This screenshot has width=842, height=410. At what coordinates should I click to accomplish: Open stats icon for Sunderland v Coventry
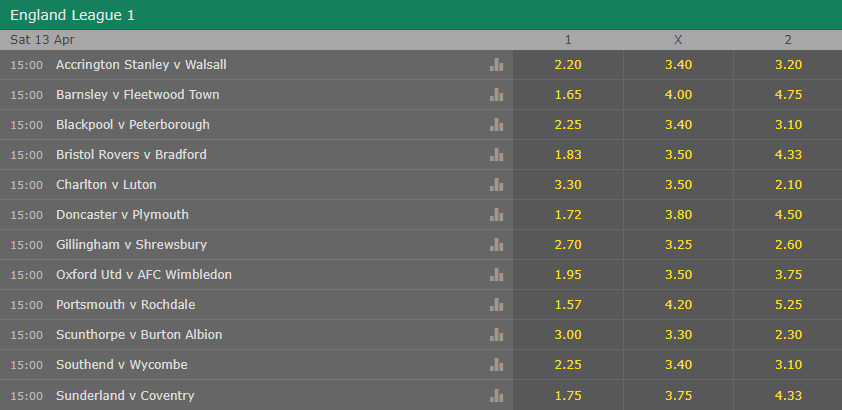(x=497, y=395)
